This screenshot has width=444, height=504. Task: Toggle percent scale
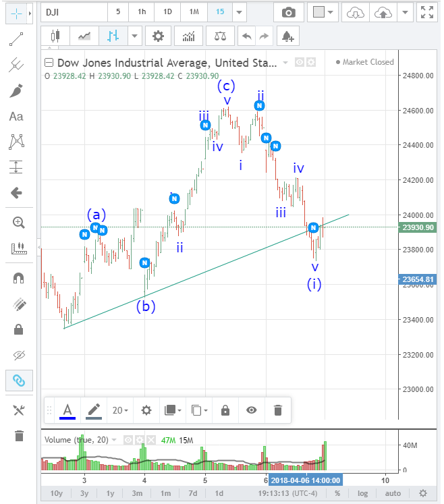coord(337,493)
